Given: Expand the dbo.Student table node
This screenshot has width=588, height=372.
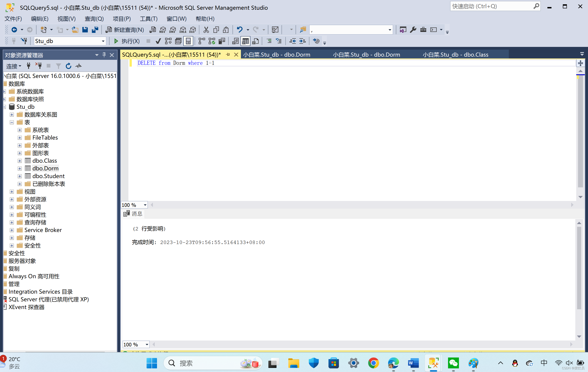Looking at the screenshot, I should pyautogui.click(x=20, y=176).
